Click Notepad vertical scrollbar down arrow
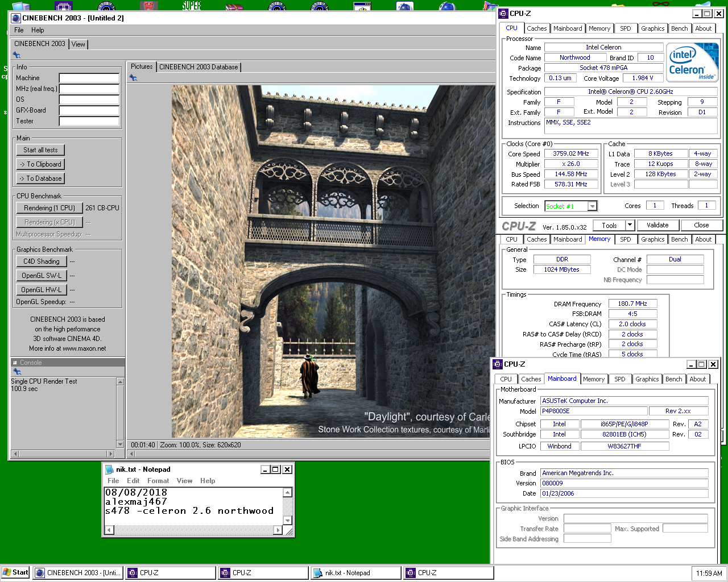 coord(287,520)
